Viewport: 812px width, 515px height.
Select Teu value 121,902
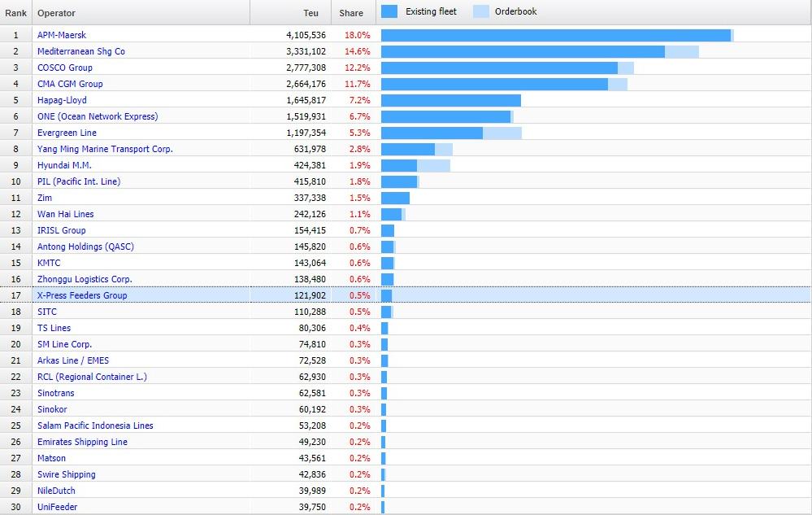tap(310, 296)
